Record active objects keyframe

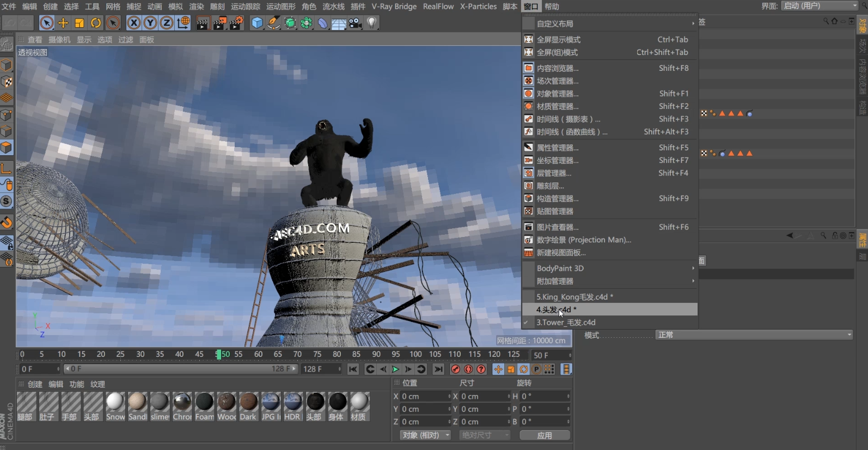[456, 369]
